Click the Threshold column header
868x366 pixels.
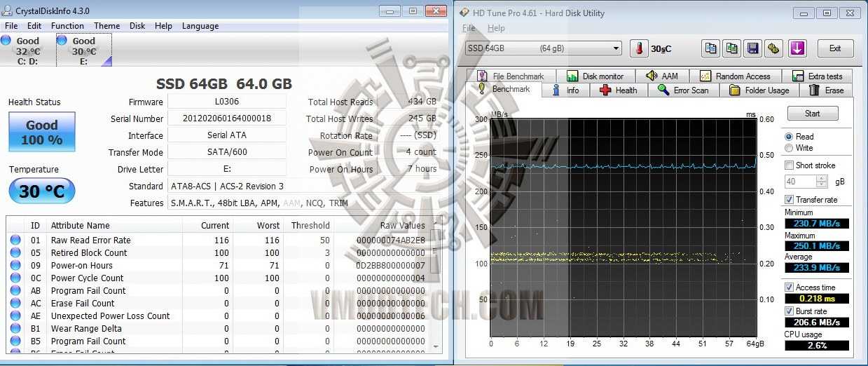(310, 226)
